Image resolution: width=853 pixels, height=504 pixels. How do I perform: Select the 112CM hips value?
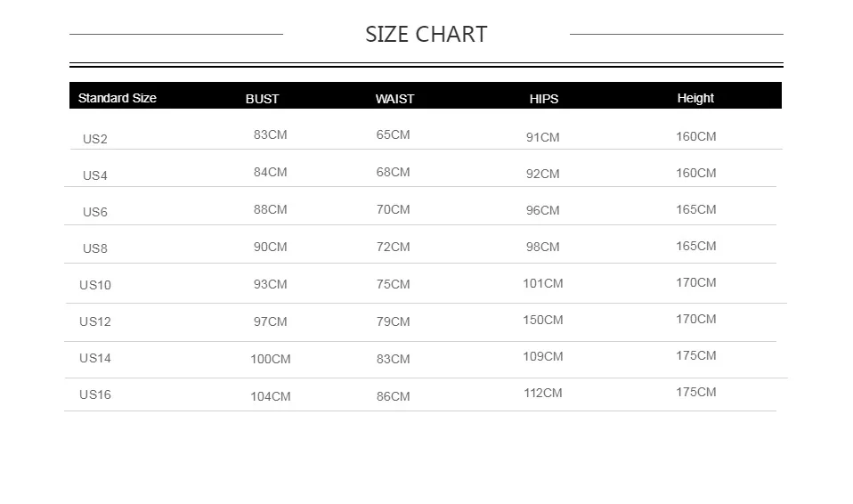point(542,393)
